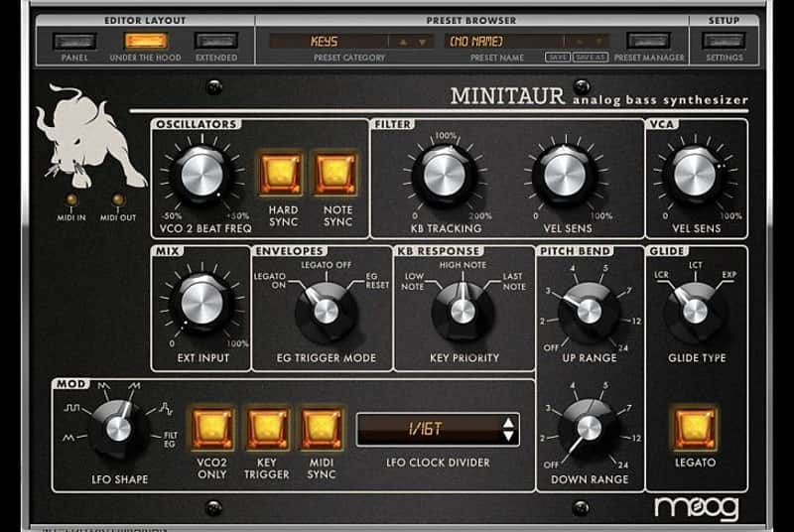Click the pitch bend Up Range knob
The height and width of the screenshot is (532, 794).
tap(589, 311)
